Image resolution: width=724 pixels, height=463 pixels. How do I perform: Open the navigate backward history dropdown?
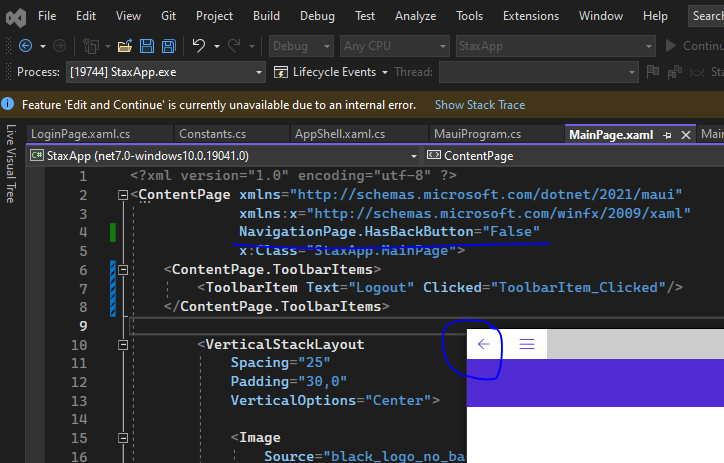[43, 46]
